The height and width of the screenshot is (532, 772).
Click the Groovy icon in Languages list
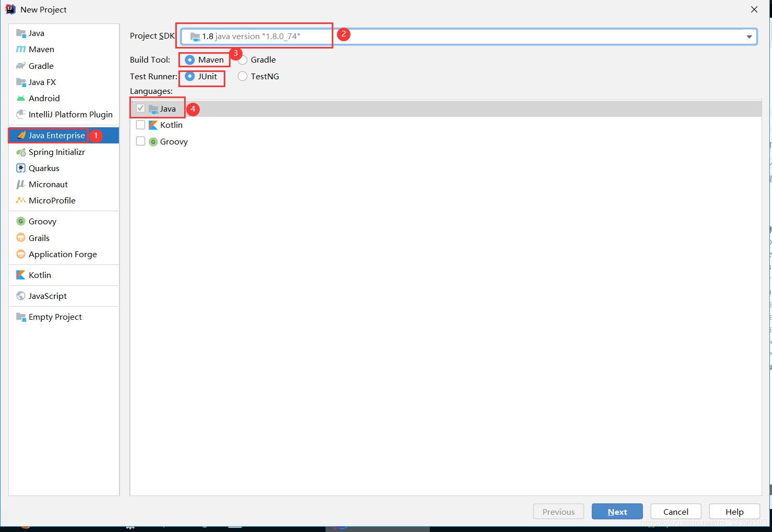pos(153,142)
